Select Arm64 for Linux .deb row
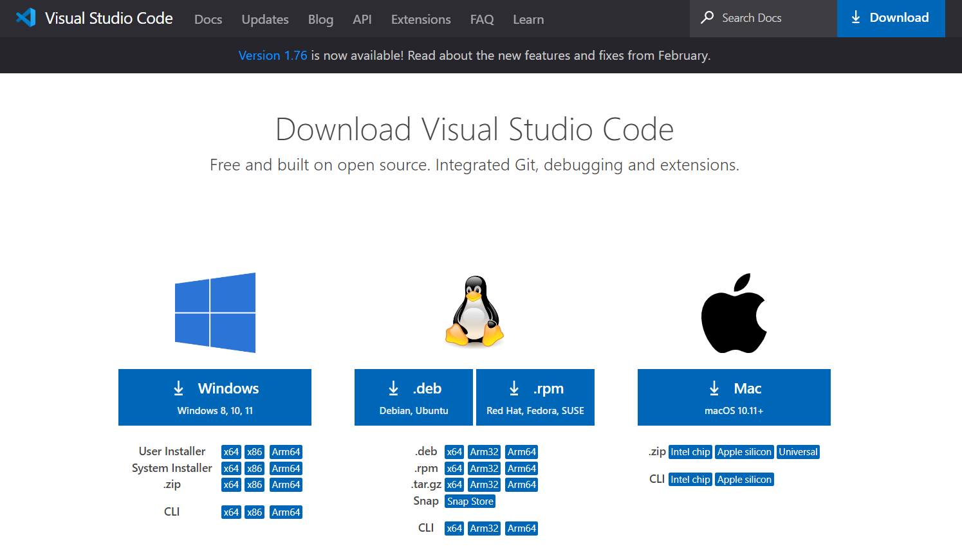The image size is (962, 560). pyautogui.click(x=521, y=452)
